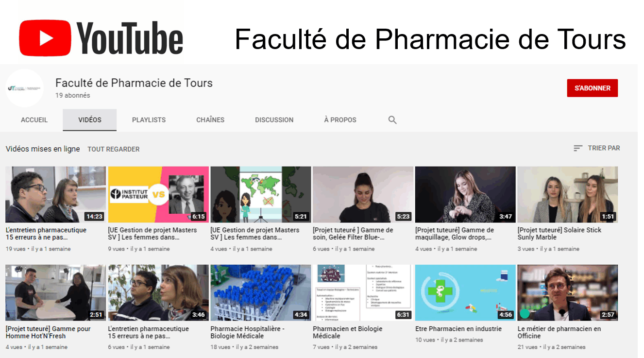Click 7 vues • il y a 2 semaines

coord(345,347)
